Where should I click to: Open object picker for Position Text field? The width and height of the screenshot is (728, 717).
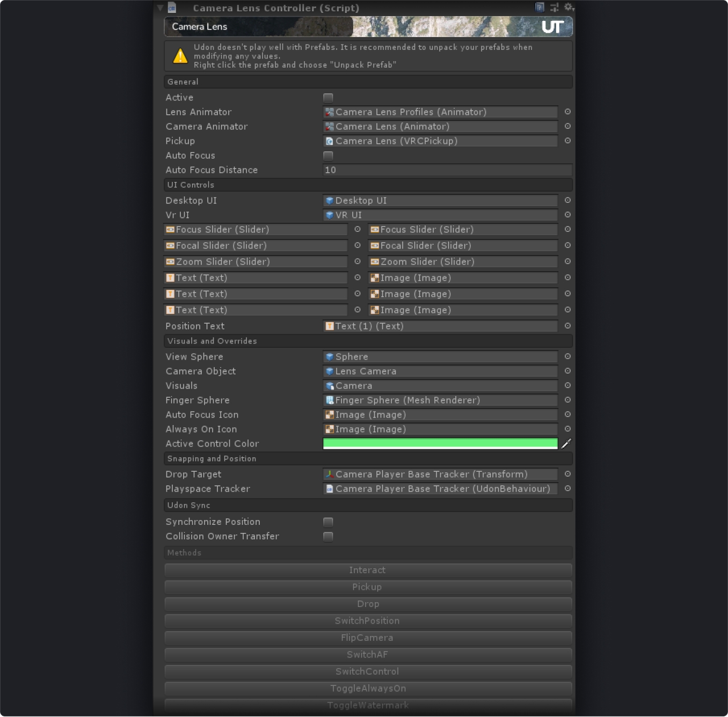pyautogui.click(x=567, y=326)
